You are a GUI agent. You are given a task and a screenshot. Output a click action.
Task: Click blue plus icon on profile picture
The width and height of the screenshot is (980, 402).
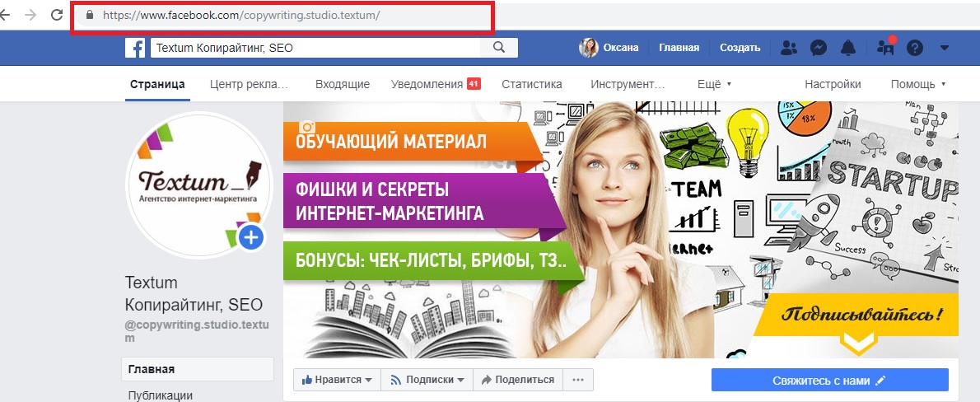[251, 237]
